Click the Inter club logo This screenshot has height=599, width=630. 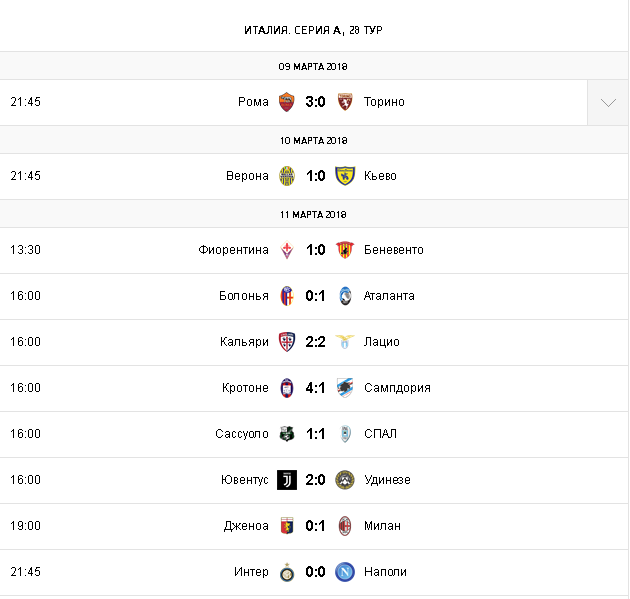click(x=287, y=572)
